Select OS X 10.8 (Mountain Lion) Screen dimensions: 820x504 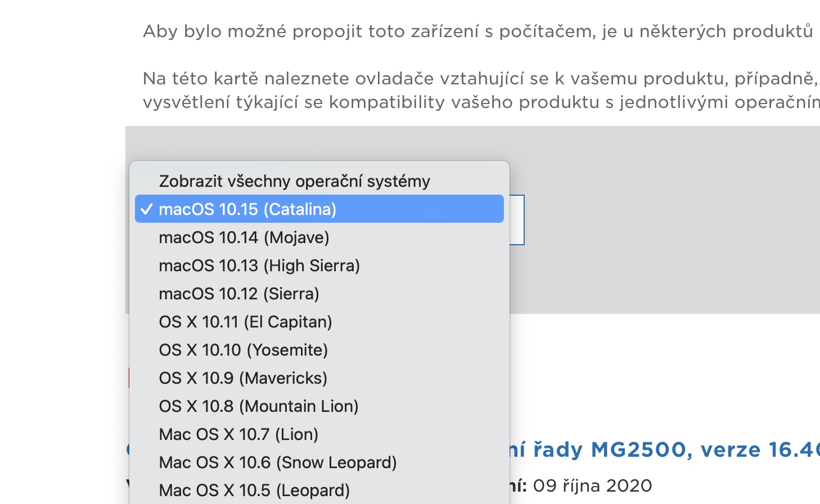click(x=258, y=406)
